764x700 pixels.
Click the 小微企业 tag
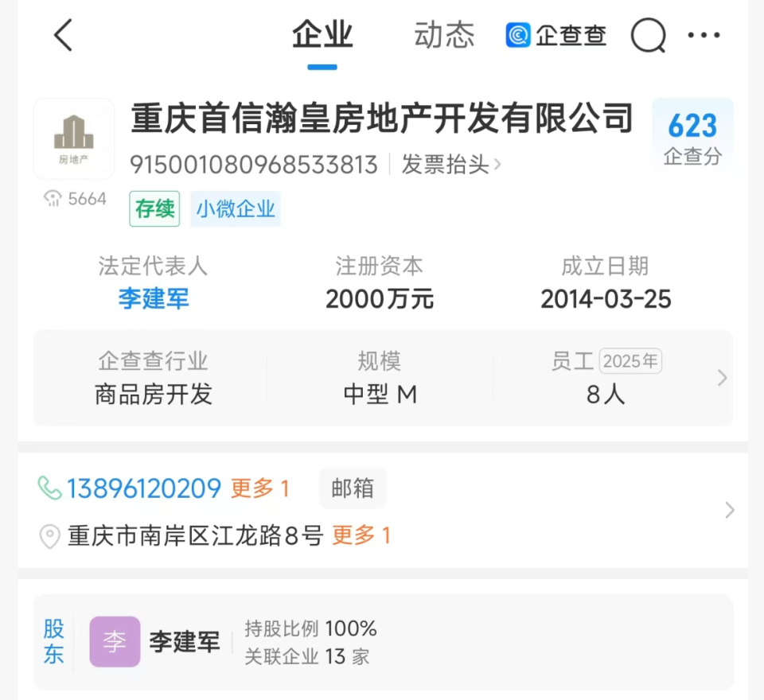236,209
